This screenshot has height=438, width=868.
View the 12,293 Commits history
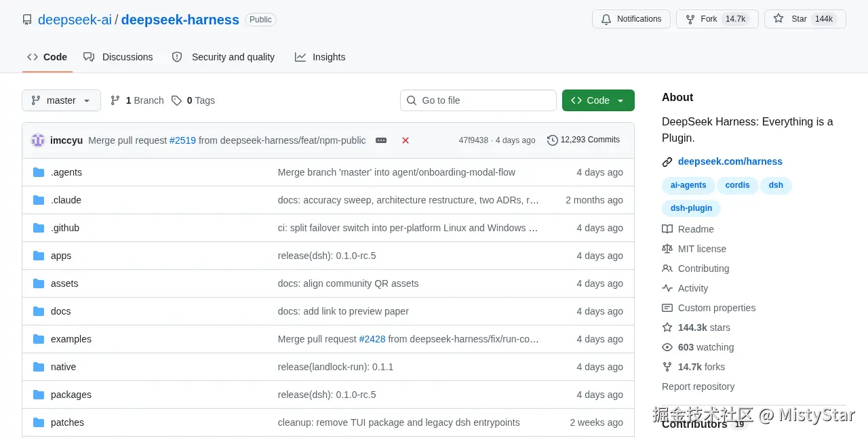point(583,140)
